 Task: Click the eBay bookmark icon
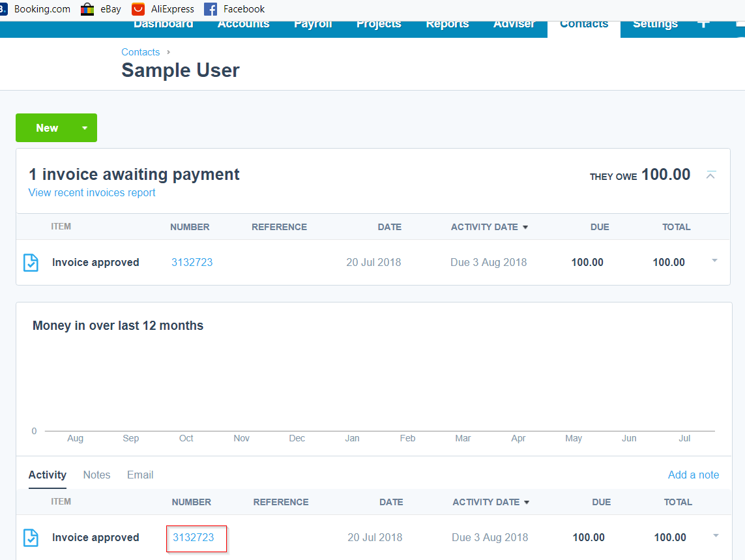[x=87, y=9]
